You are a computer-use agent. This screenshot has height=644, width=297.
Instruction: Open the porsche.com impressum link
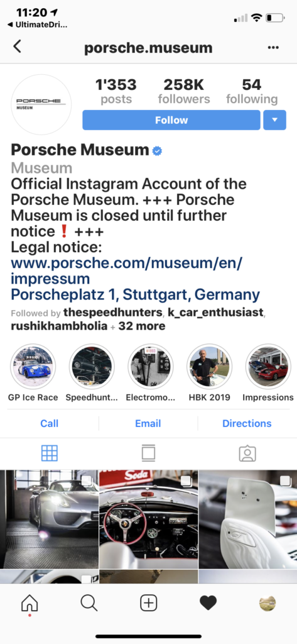coord(127,271)
